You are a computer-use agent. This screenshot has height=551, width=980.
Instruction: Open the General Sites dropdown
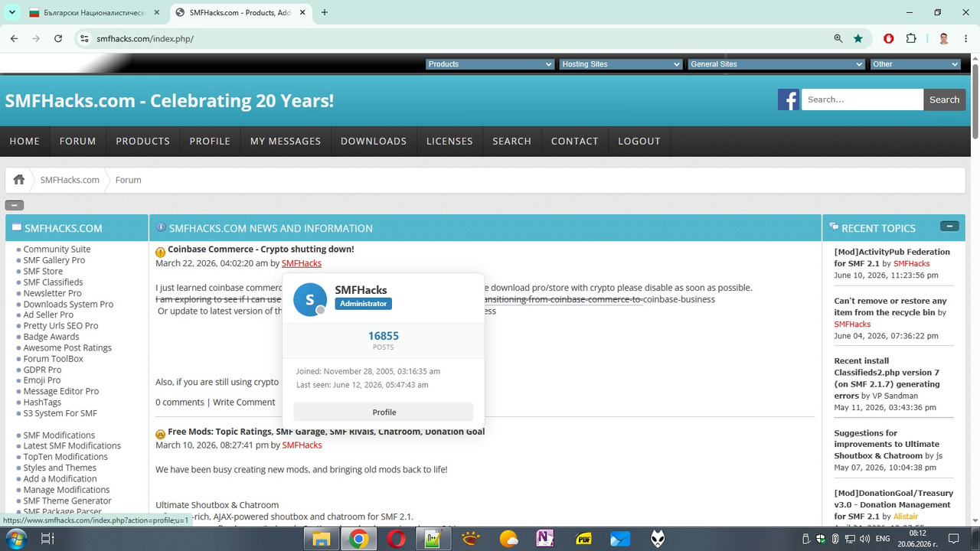click(x=776, y=64)
